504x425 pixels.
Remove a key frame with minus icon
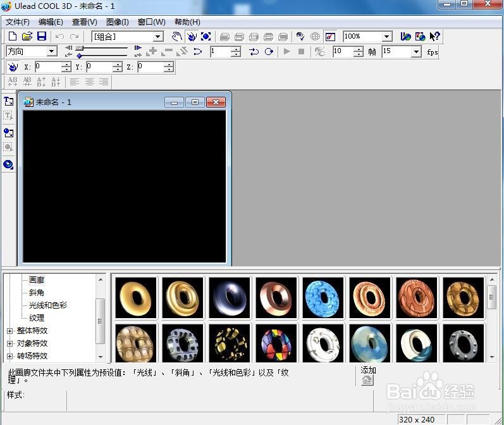pos(167,51)
